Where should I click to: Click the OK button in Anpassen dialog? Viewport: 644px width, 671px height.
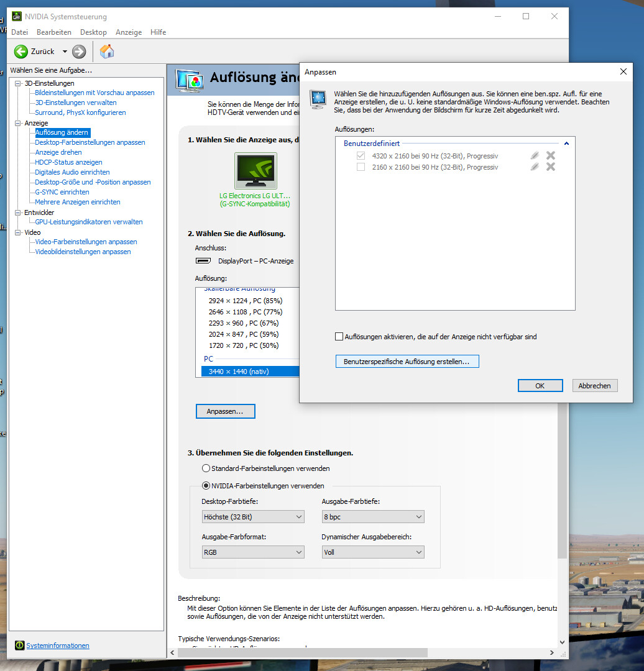click(540, 386)
